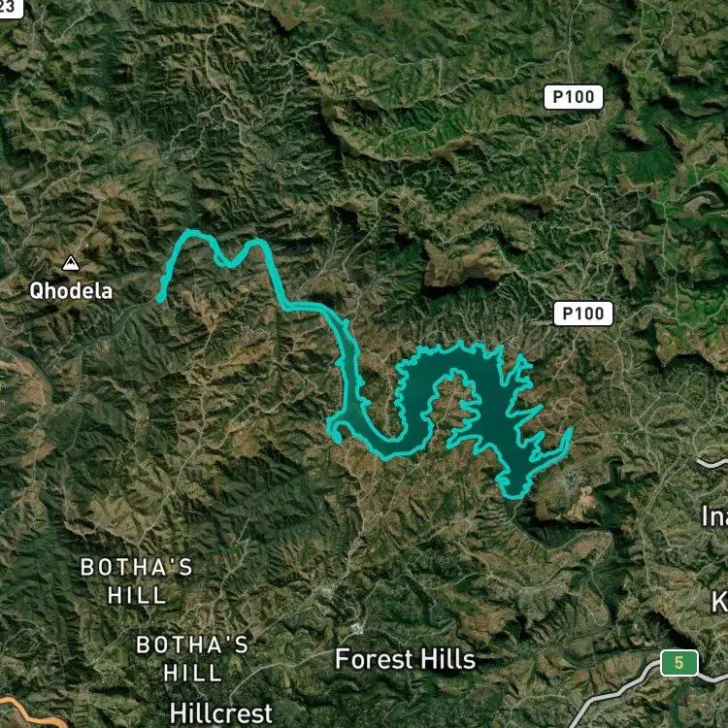Click the partial Ina label at the right edge

tap(715, 516)
